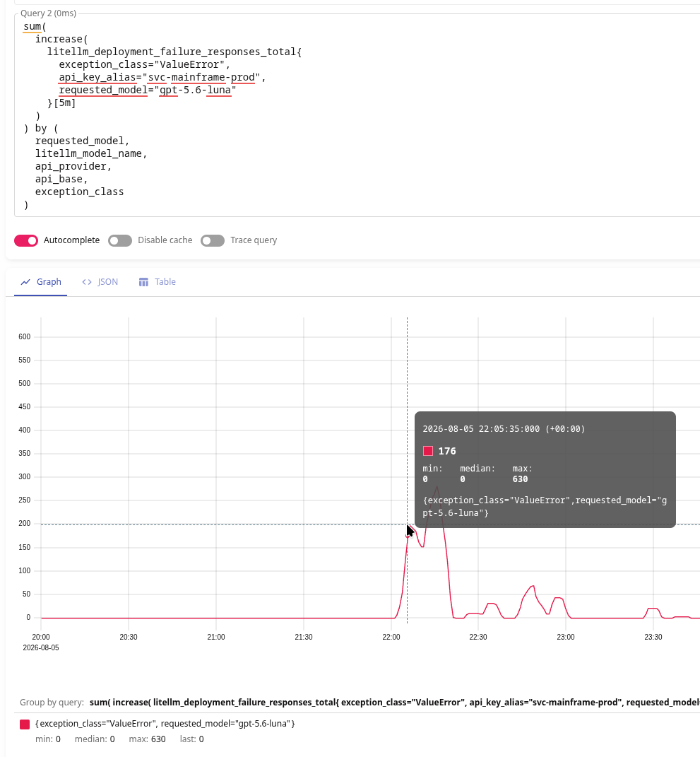Click the api_provider, grouping label in the query
Viewport: 700px width, 757px height.
click(73, 166)
